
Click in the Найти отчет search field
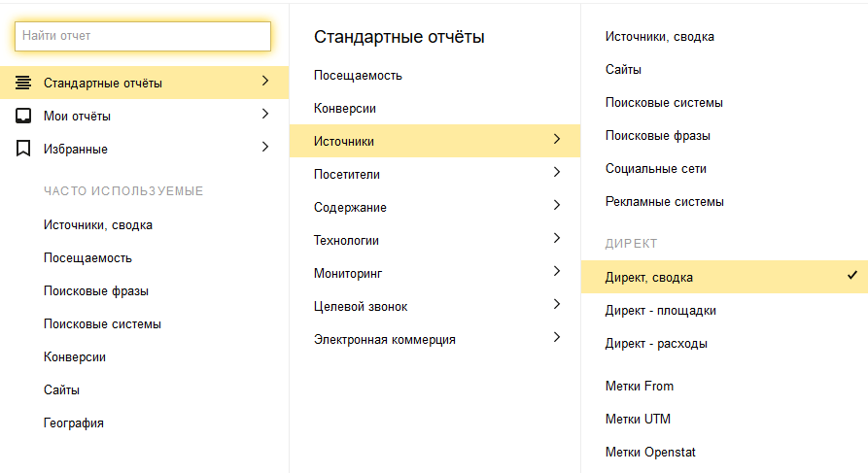(143, 36)
